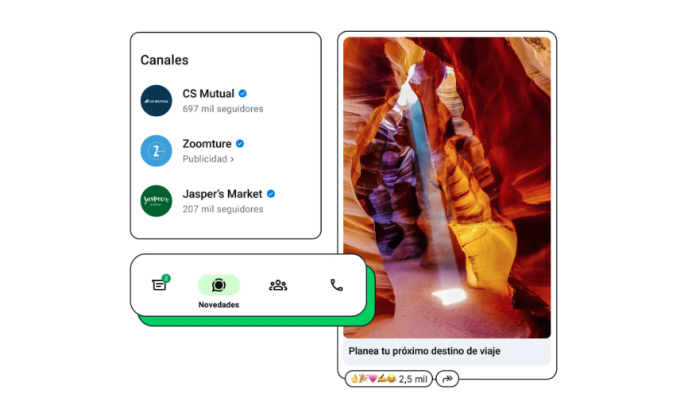Screen dimensions: 696x406
Task: Open the Chats tab with unread badge
Action: (x=161, y=284)
